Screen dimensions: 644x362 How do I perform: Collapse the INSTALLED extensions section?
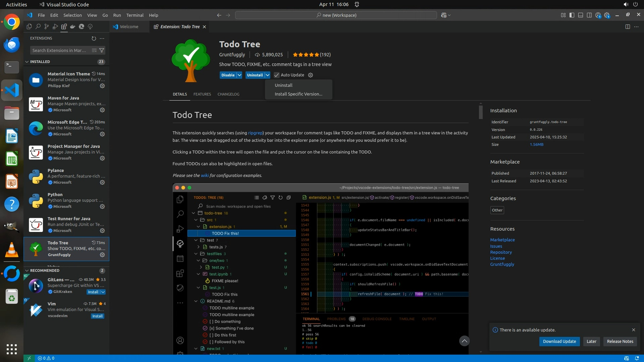click(x=27, y=62)
